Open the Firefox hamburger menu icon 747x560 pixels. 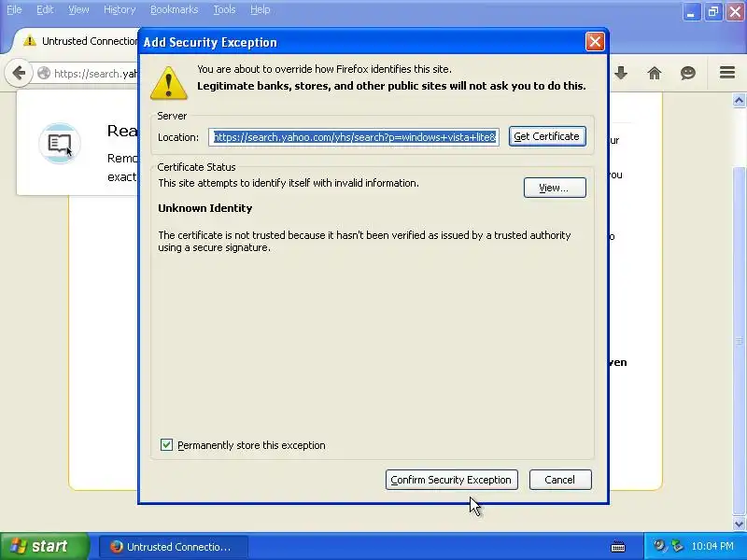[727, 73]
